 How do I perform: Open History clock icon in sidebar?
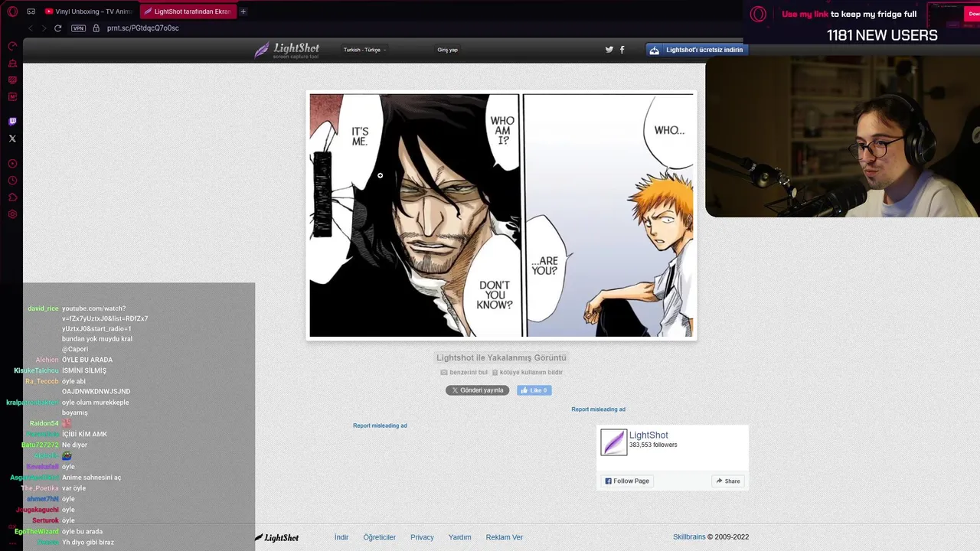tap(12, 181)
